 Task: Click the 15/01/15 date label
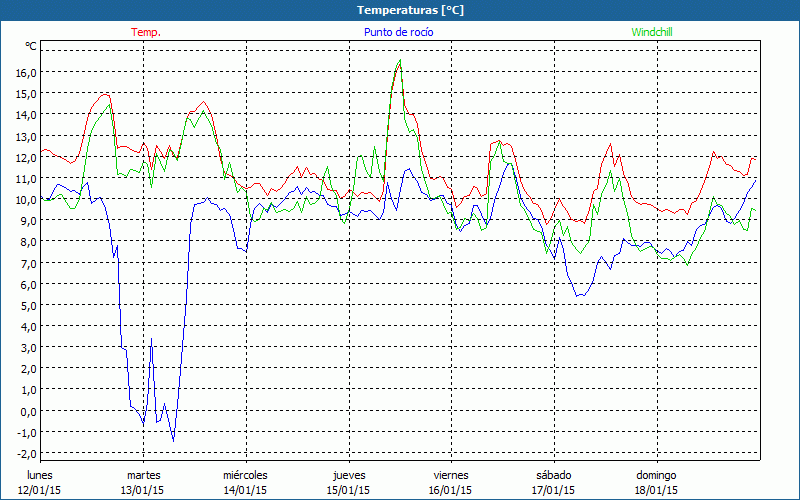[348, 490]
